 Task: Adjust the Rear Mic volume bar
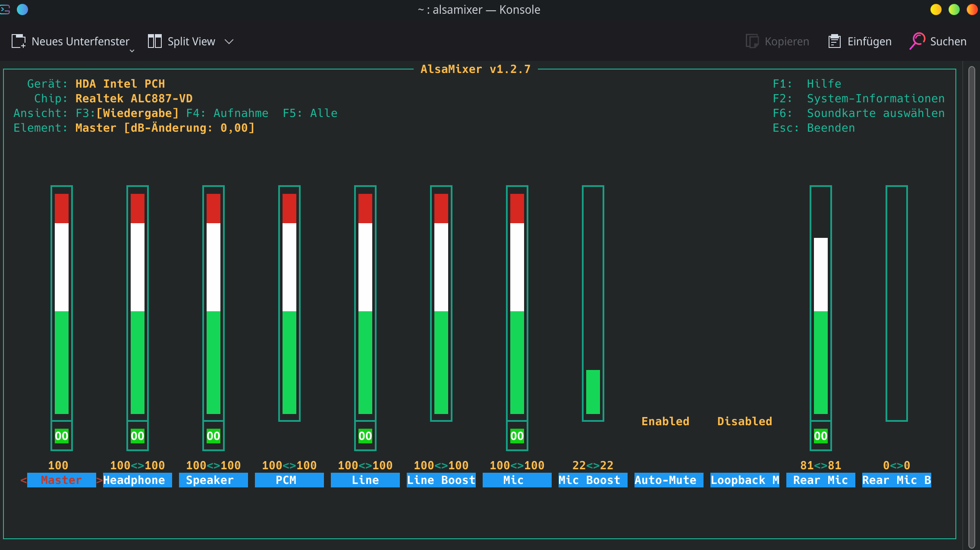pyautogui.click(x=821, y=303)
